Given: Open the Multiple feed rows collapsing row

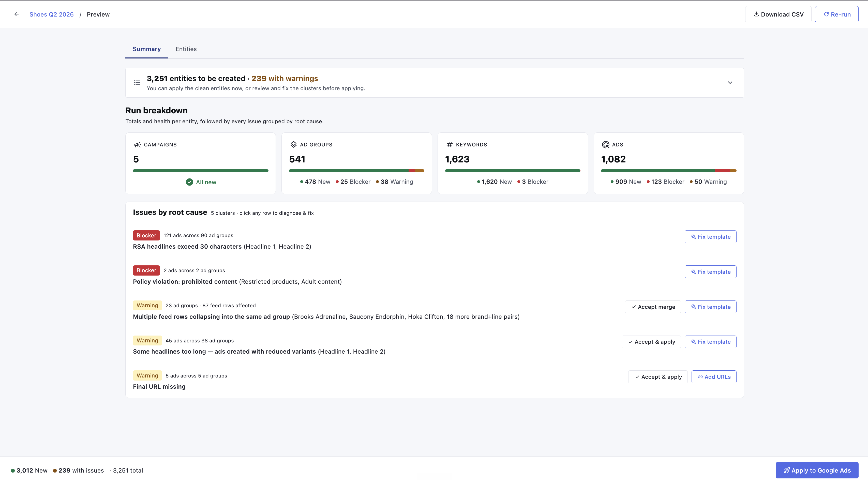Looking at the screenshot, I should [x=434, y=311].
